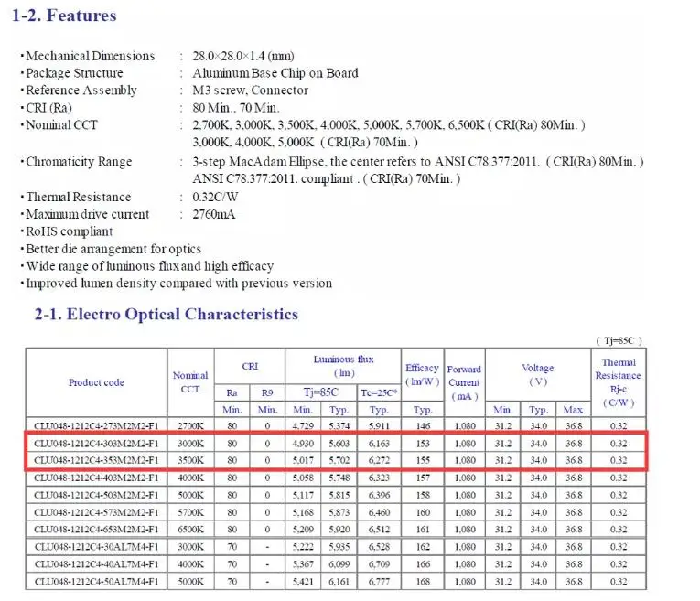Click the '2700K' CCT cell
This screenshot has width=700, height=601.
190,426
